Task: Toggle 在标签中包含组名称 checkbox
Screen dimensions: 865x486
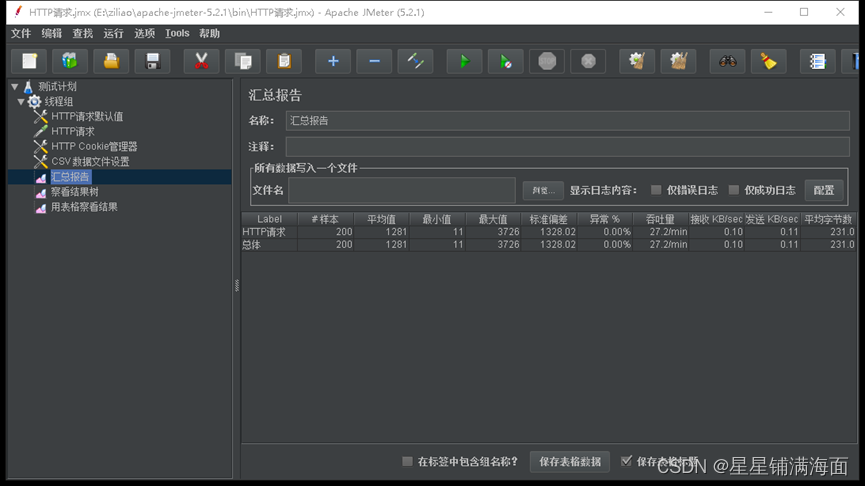Action: pyautogui.click(x=407, y=461)
